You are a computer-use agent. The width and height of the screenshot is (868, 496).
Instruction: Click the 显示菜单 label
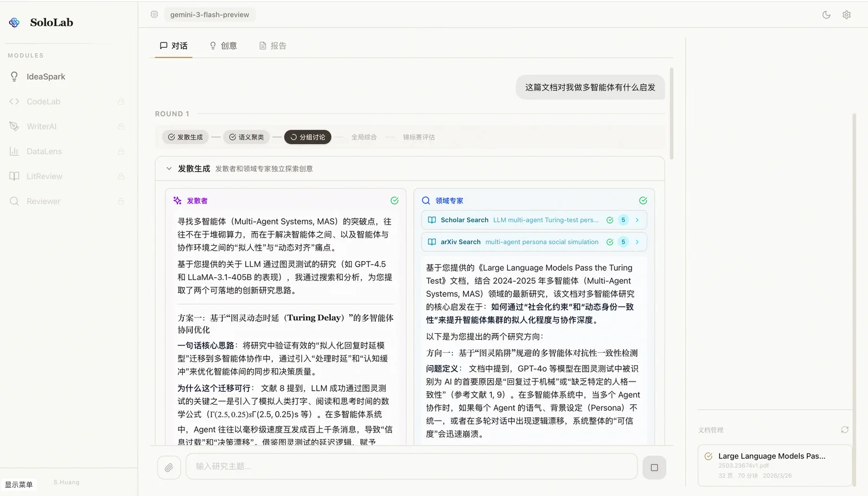(x=19, y=485)
